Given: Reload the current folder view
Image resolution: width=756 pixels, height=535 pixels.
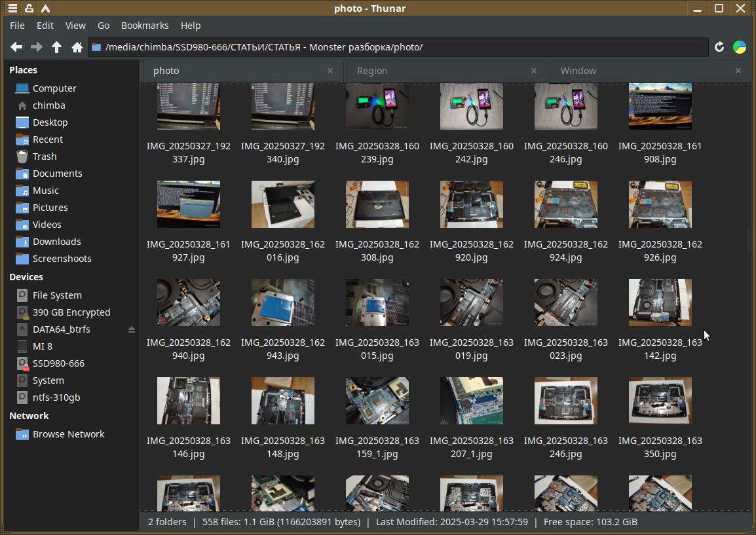Looking at the screenshot, I should [719, 47].
